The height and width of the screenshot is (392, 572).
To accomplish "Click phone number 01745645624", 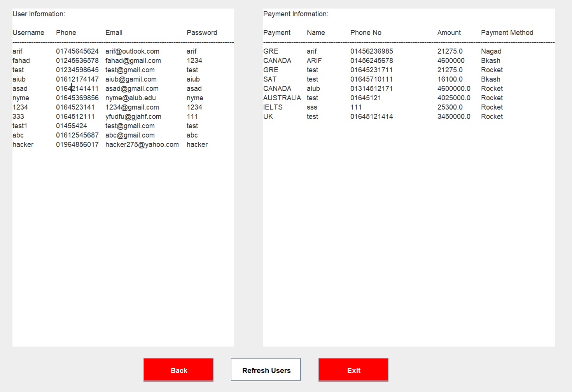I will (x=77, y=51).
